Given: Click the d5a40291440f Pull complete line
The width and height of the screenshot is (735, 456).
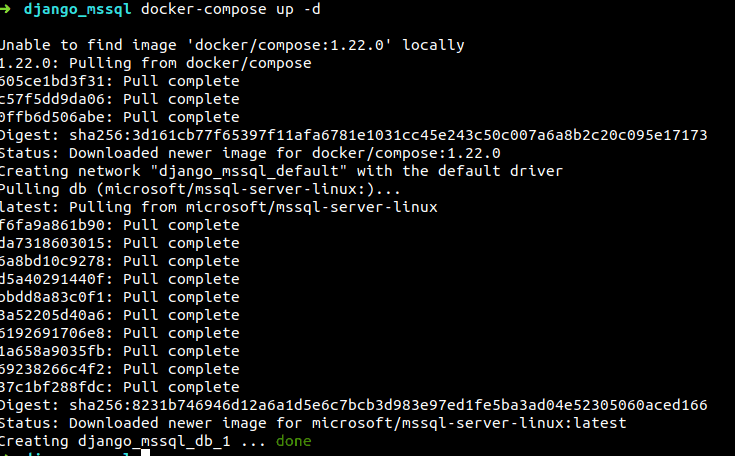Looking at the screenshot, I should pos(120,279).
